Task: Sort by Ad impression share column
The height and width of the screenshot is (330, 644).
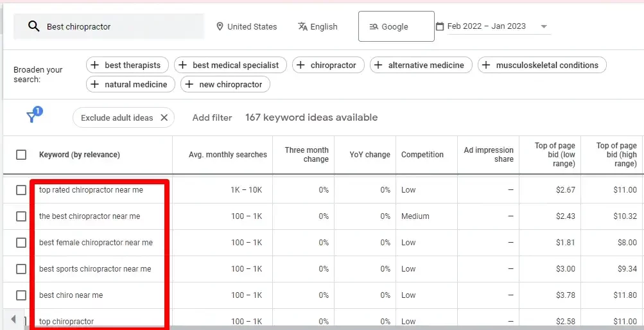Action: click(x=489, y=155)
